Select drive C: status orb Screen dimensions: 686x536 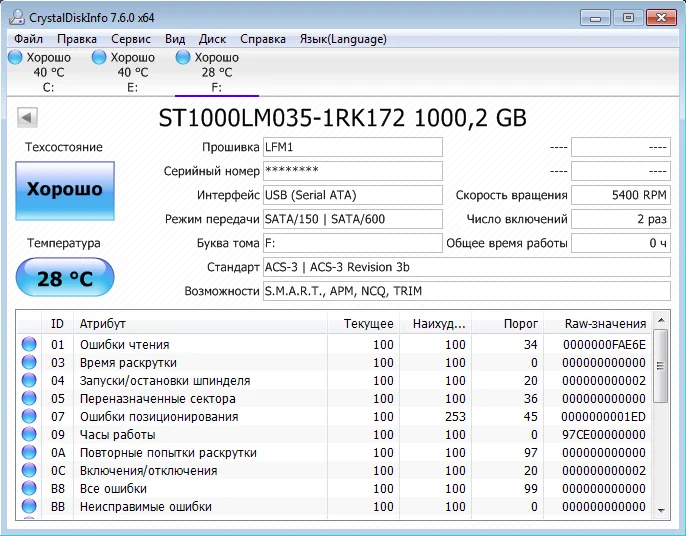[x=15, y=58]
